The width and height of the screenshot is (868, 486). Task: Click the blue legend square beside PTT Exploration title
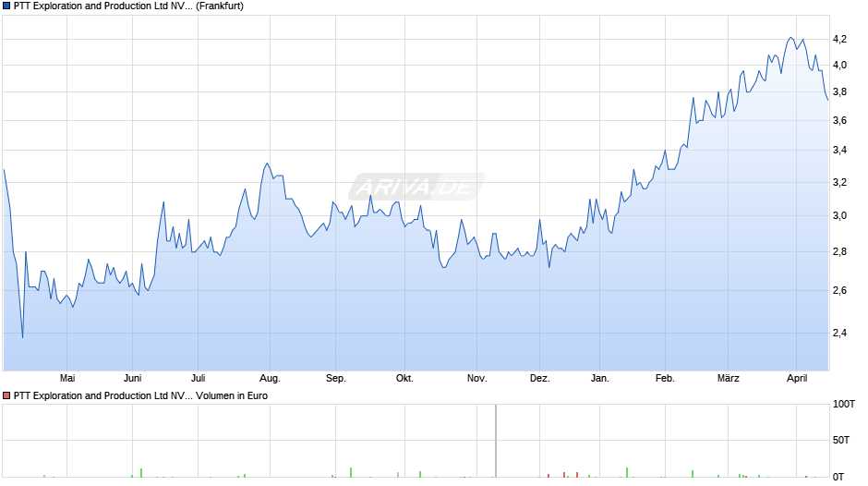(x=6, y=6)
